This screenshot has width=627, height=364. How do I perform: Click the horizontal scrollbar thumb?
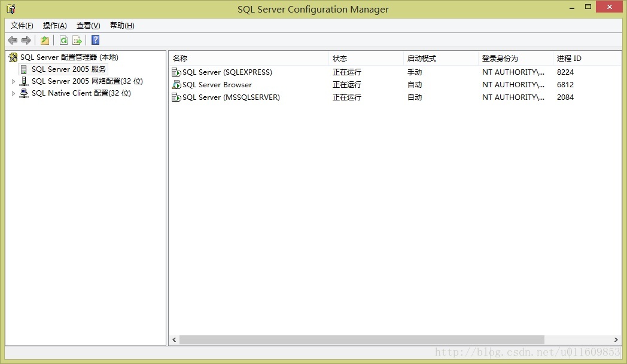[362, 339]
